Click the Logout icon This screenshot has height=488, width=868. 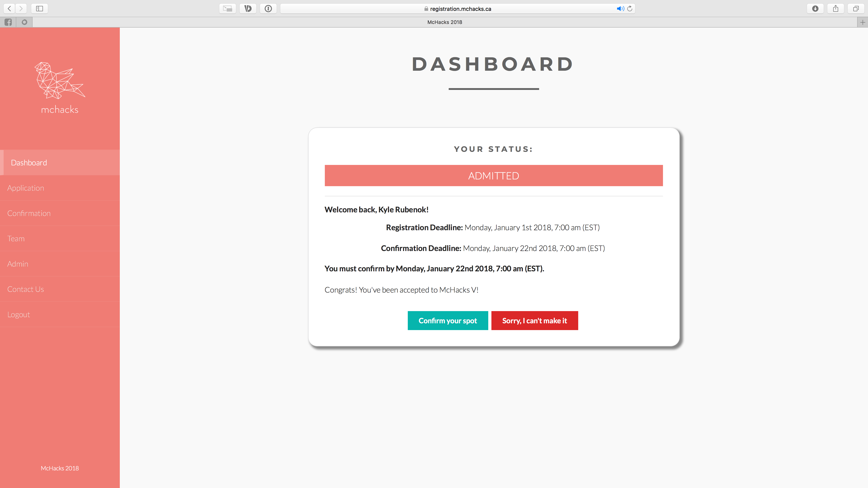[x=18, y=314]
